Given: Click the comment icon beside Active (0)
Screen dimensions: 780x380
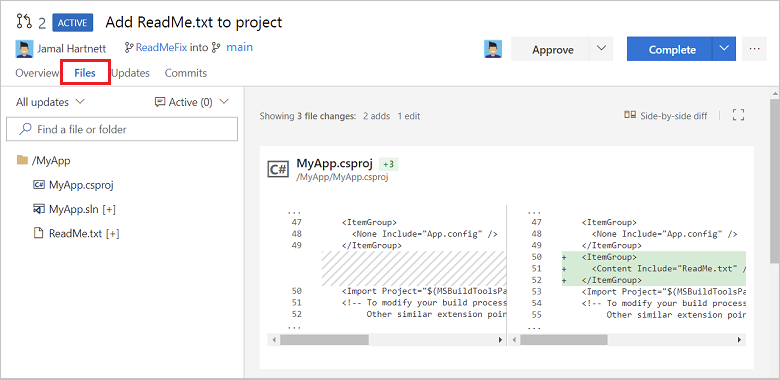Looking at the screenshot, I should pyautogui.click(x=160, y=102).
